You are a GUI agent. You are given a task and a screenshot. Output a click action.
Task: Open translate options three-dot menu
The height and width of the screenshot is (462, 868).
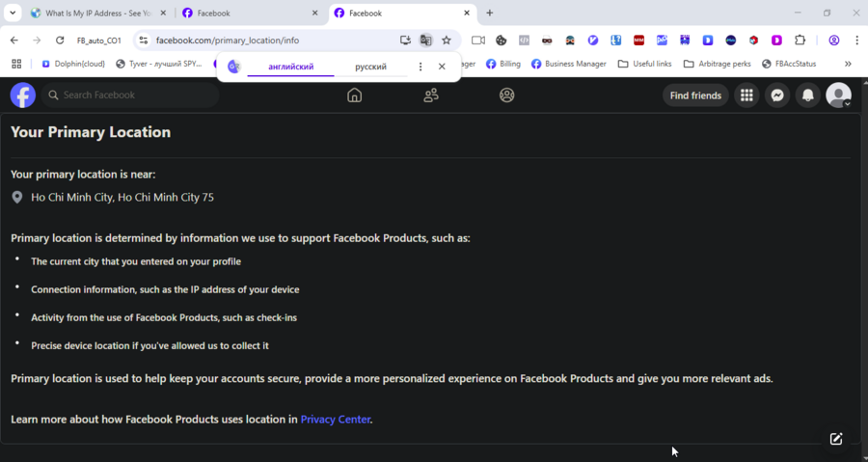(x=420, y=67)
